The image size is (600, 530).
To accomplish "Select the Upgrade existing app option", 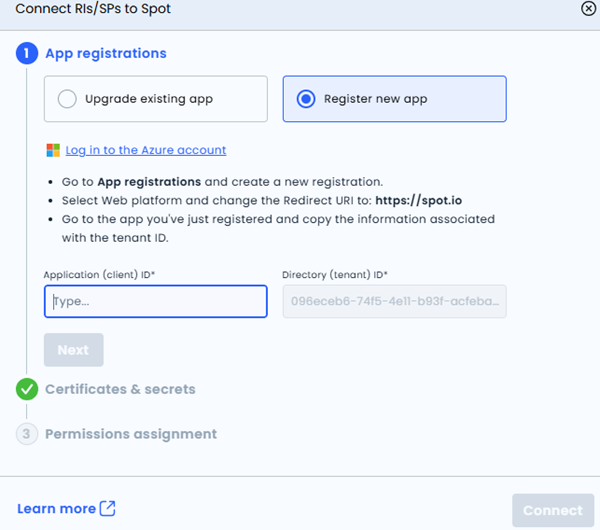I will (156, 99).
